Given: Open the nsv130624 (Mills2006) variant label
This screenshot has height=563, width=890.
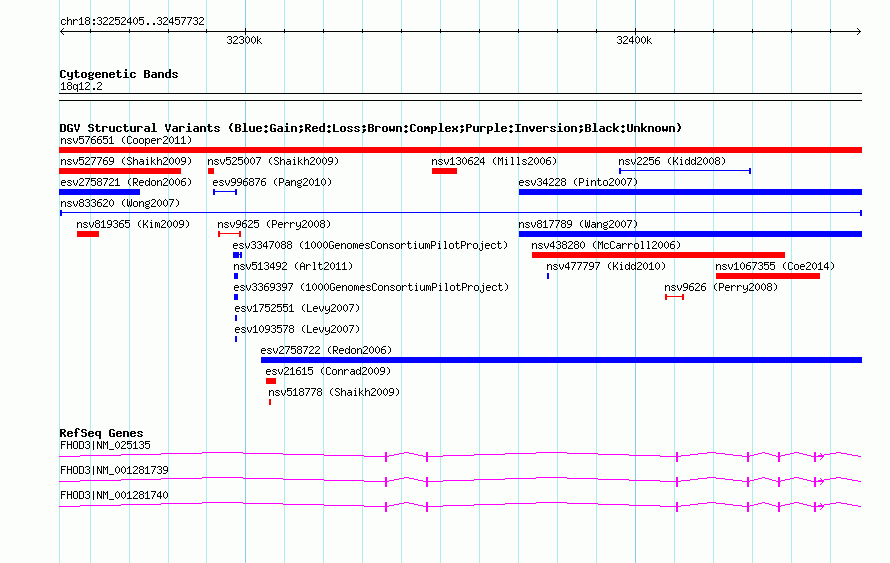Looking at the screenshot, I should pyautogui.click(x=494, y=161).
